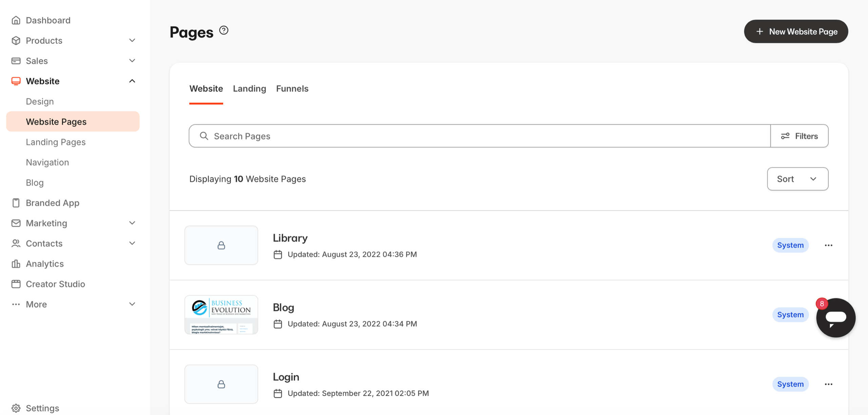Open the chat support bubble icon
This screenshot has height=415, width=868.
point(835,318)
